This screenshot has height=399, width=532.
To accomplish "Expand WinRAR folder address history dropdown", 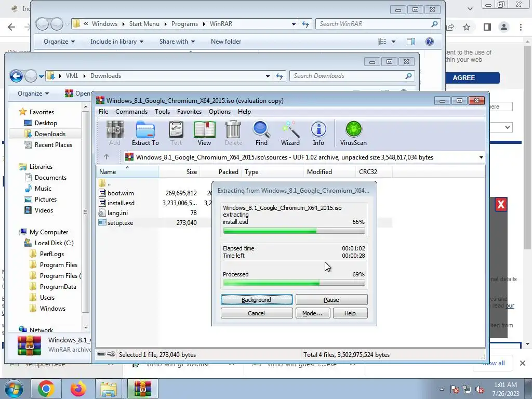I will (294, 24).
